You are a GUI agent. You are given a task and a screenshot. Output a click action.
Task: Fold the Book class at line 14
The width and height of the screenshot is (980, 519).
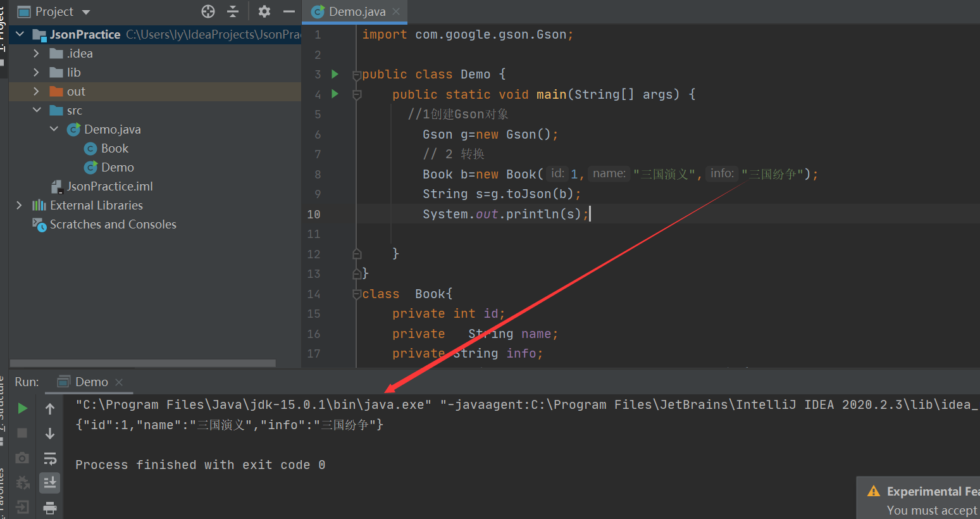tap(357, 294)
